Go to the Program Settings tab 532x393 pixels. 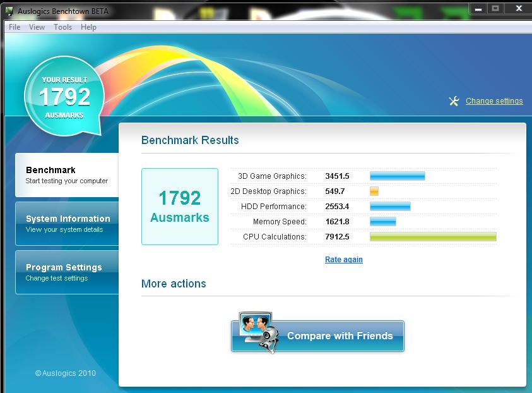(67, 272)
